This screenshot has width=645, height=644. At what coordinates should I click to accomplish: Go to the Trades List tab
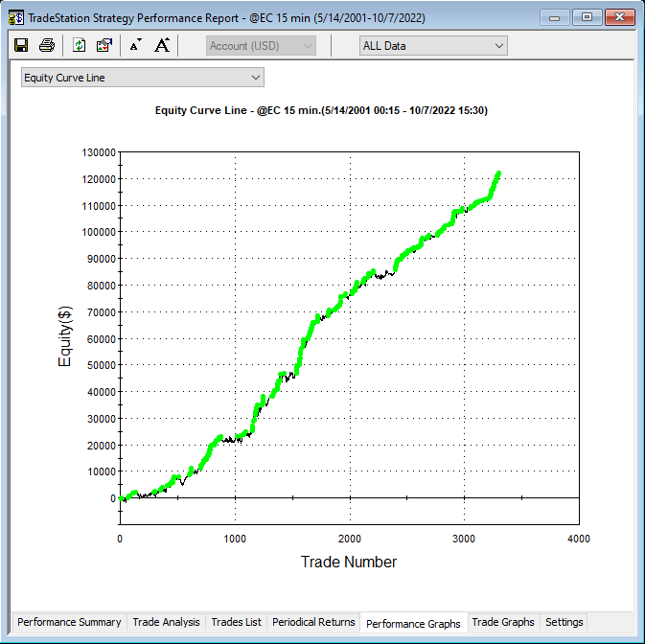[x=236, y=622]
